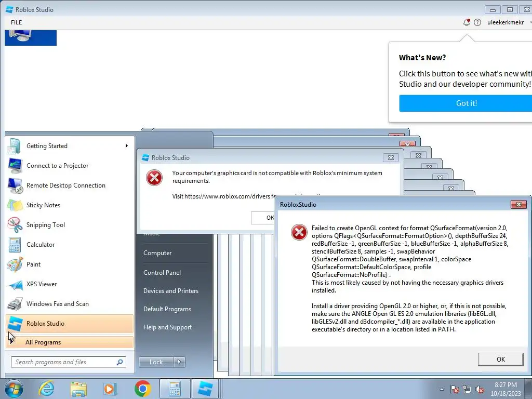Click the search magnifier icon
Screen dimensions: 532x399
[119, 362]
